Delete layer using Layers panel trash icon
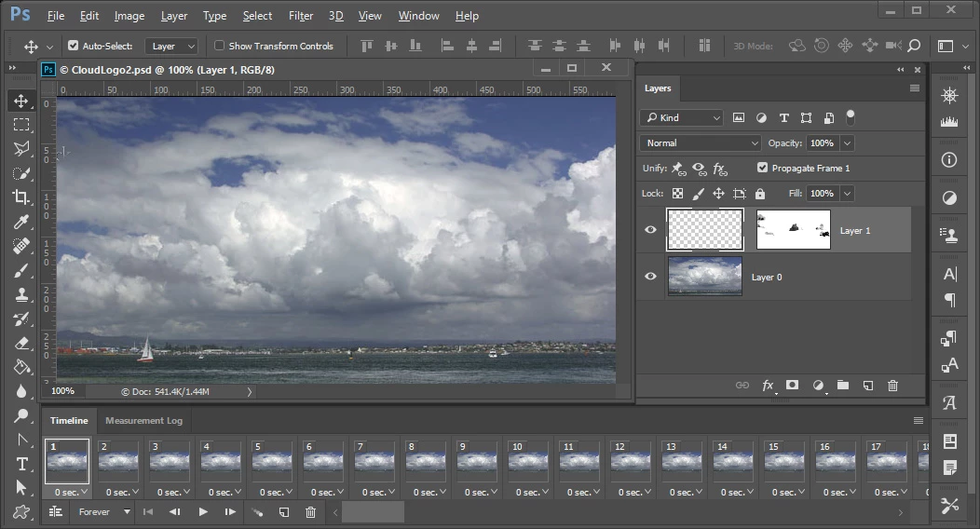The image size is (980, 529). tap(892, 386)
